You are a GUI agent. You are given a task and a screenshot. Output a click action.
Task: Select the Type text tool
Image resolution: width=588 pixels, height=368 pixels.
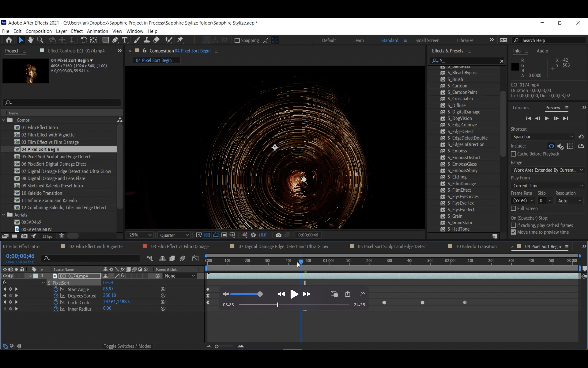click(125, 40)
